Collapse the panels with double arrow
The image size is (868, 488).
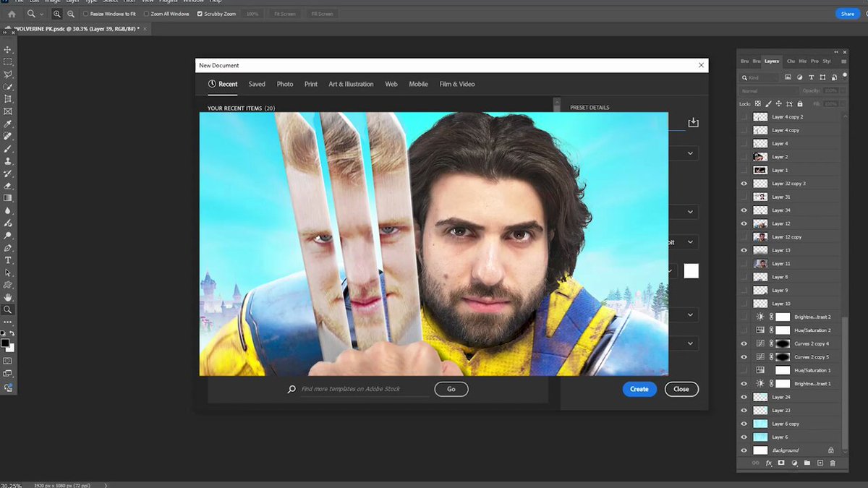click(838, 52)
